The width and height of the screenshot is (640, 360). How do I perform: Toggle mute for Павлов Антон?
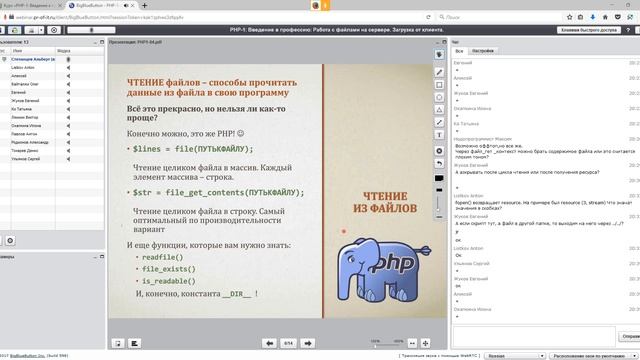pyautogui.click(x=68, y=134)
